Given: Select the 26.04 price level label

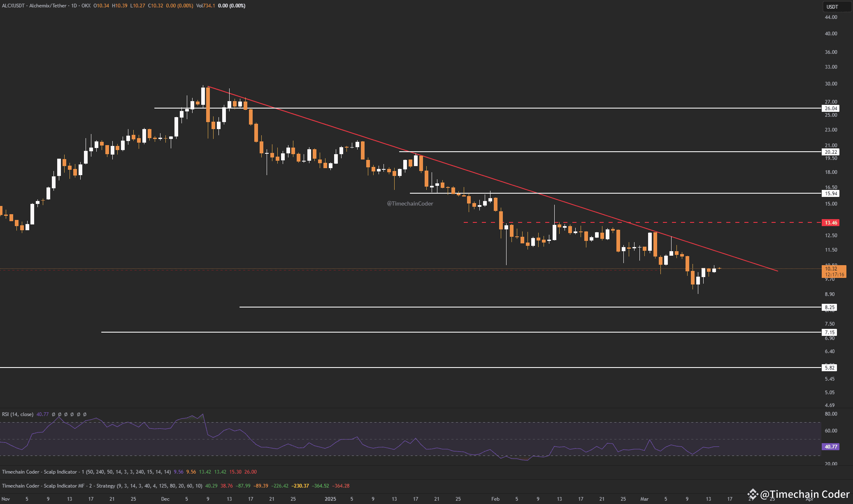Looking at the screenshot, I should tap(830, 109).
